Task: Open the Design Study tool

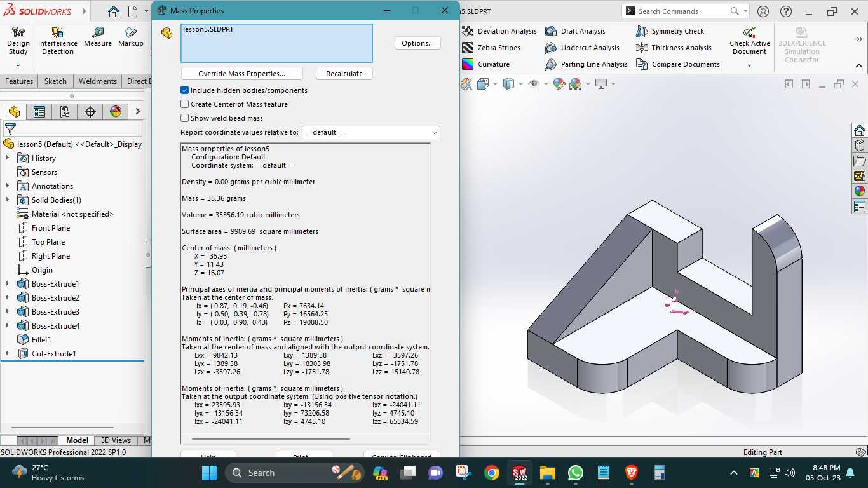Action: point(18,41)
